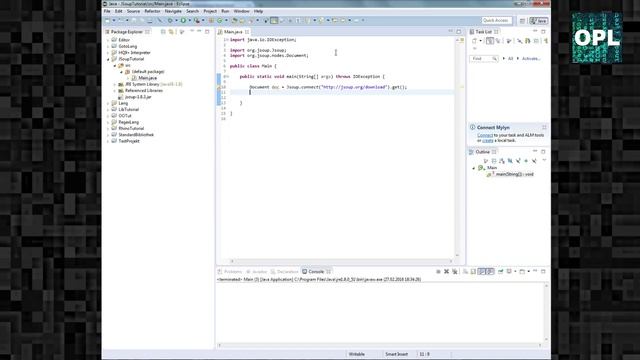Click the Connect Mylyn info icon
This screenshot has height=360, width=640.
click(472, 127)
